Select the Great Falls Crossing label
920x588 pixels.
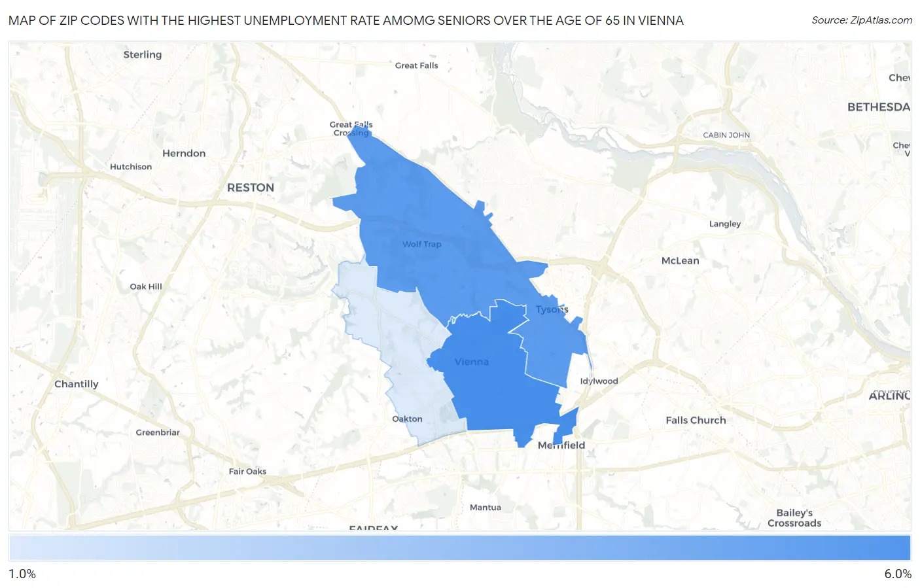pos(351,129)
